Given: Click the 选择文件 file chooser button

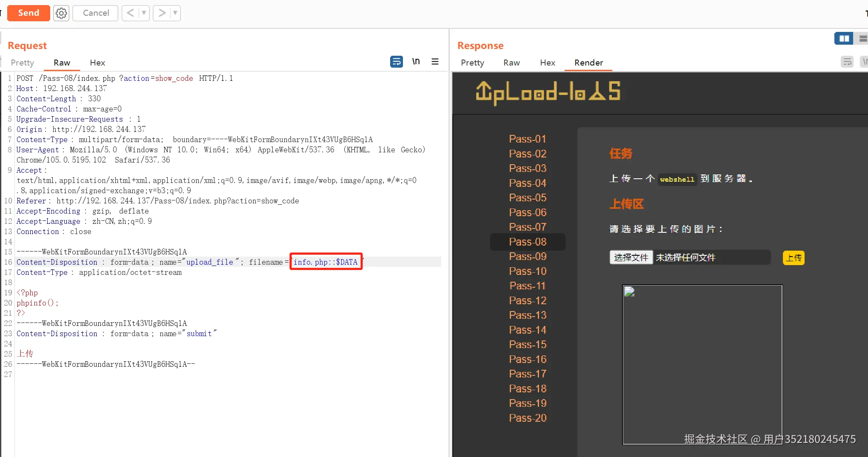Looking at the screenshot, I should [631, 257].
